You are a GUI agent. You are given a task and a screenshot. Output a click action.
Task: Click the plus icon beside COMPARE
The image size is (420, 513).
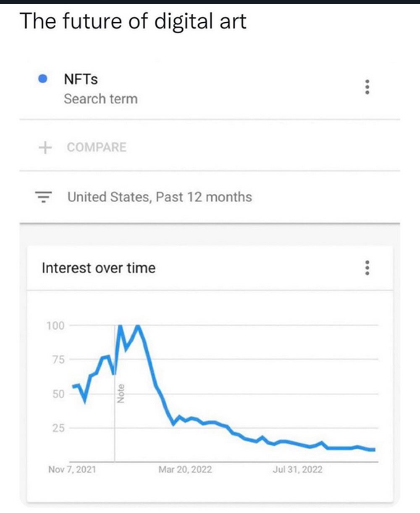pos(45,148)
